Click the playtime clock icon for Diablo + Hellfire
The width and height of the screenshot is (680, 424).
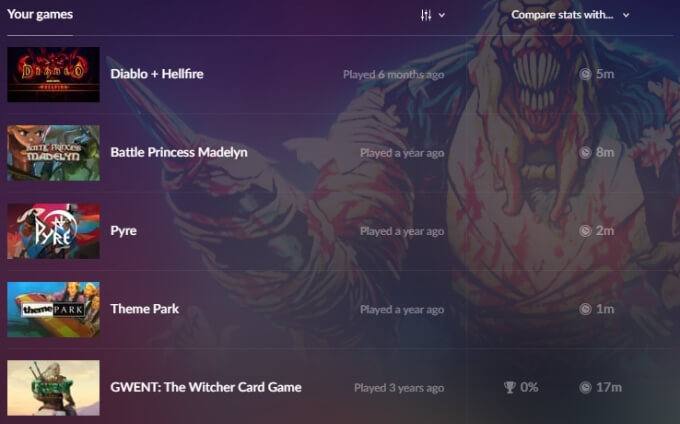pyautogui.click(x=585, y=74)
